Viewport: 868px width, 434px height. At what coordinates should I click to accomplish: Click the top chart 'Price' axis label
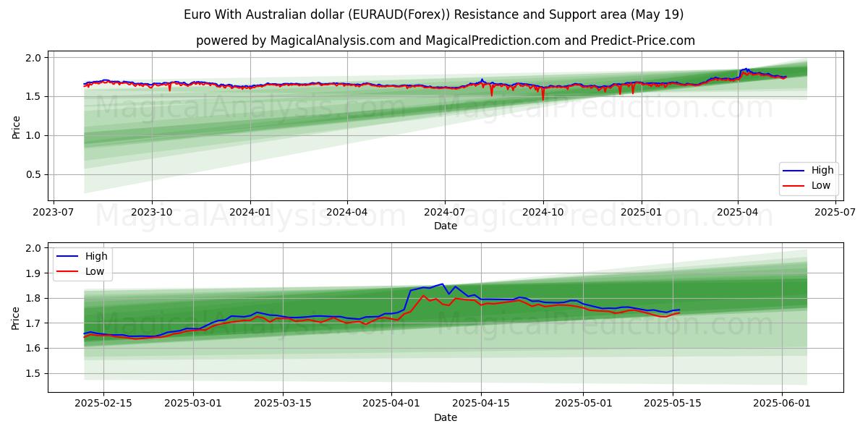pyautogui.click(x=17, y=126)
